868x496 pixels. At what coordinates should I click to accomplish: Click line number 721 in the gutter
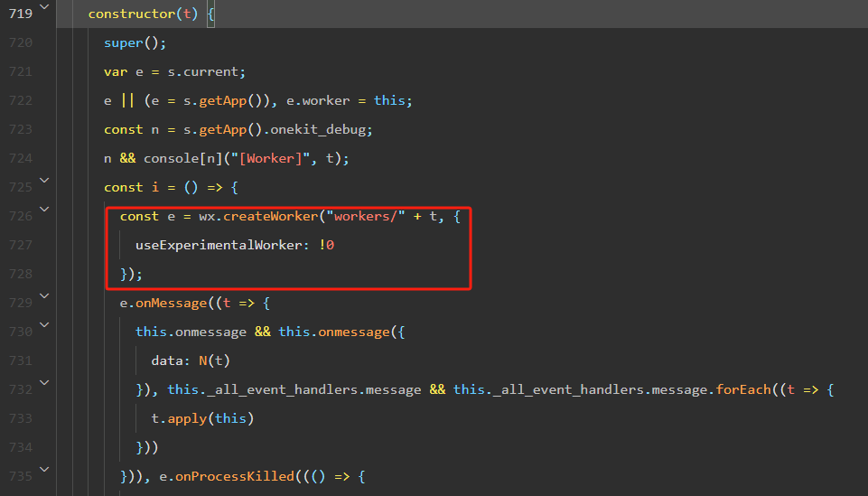[x=21, y=71]
